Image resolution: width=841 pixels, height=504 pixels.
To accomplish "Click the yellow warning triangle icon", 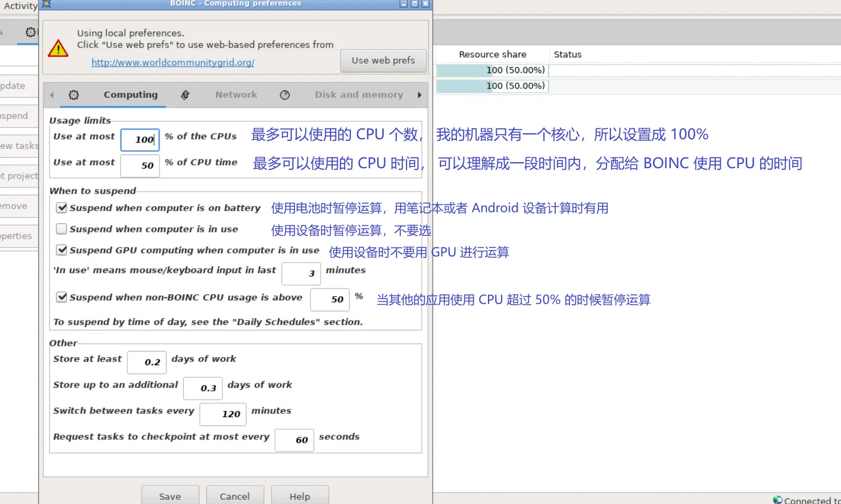I will pos(58,48).
